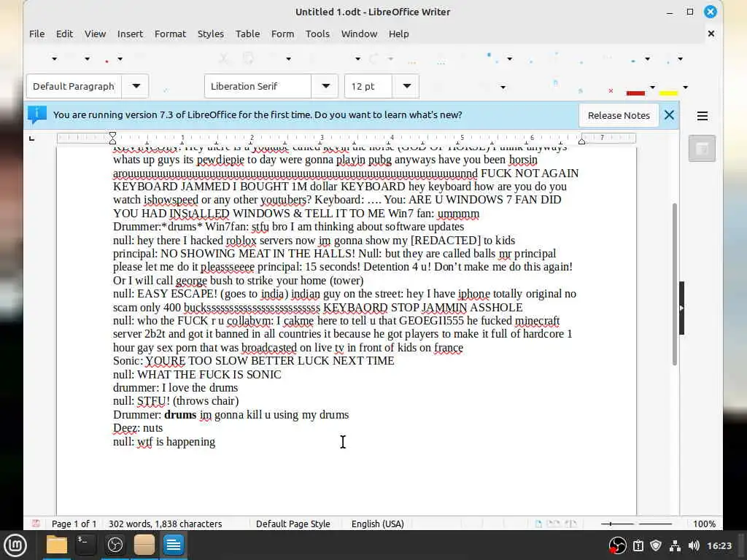Click the line 'null: wtf is happening'
The height and width of the screenshot is (560, 747).
pos(164,441)
